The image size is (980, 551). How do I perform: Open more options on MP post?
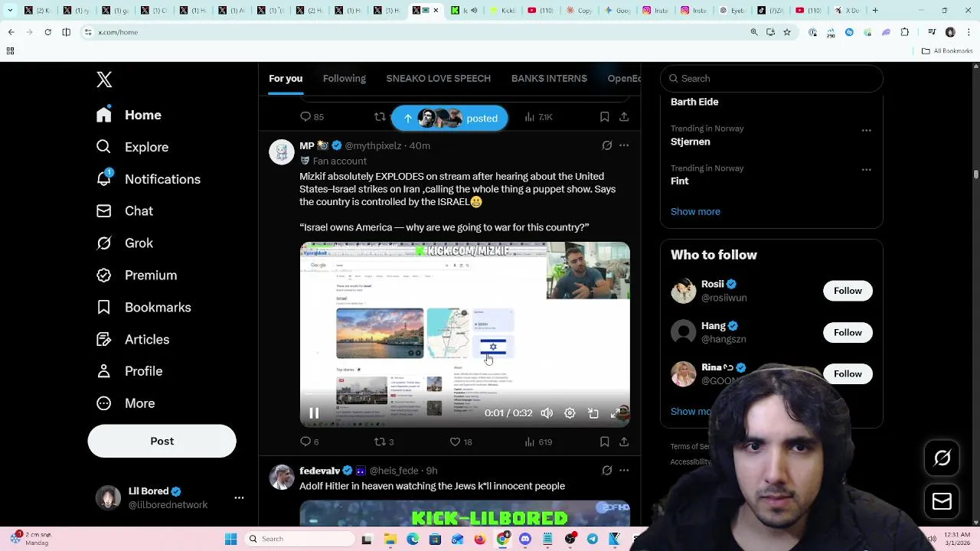pyautogui.click(x=624, y=145)
